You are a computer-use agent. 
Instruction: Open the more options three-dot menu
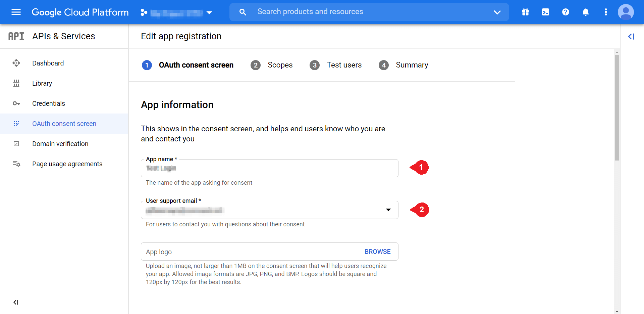point(606,12)
